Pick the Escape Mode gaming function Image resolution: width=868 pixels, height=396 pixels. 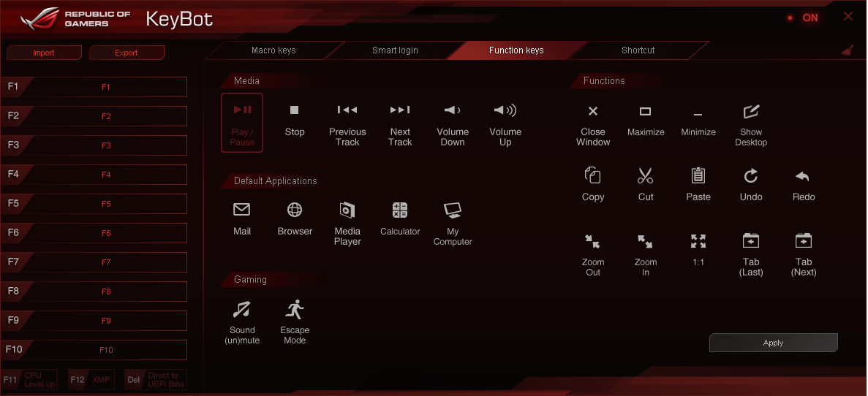pos(295,322)
